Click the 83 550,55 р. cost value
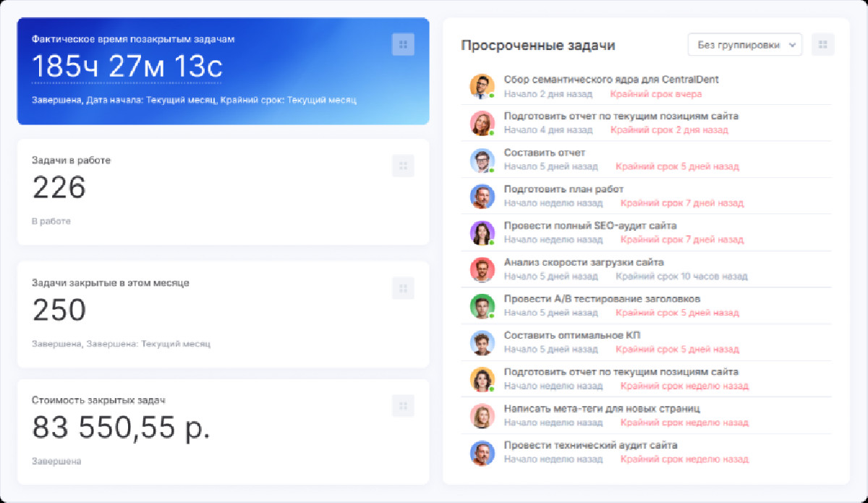The width and height of the screenshot is (868, 503). click(x=121, y=427)
